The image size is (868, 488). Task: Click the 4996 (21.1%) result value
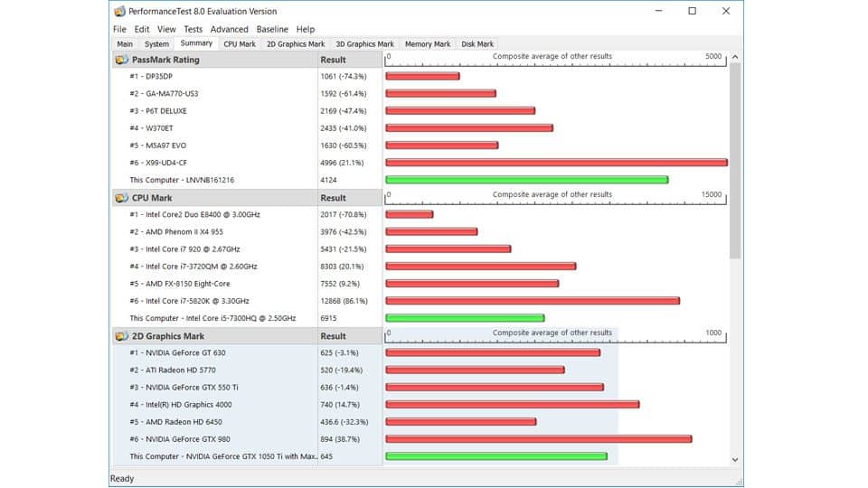[x=342, y=163]
